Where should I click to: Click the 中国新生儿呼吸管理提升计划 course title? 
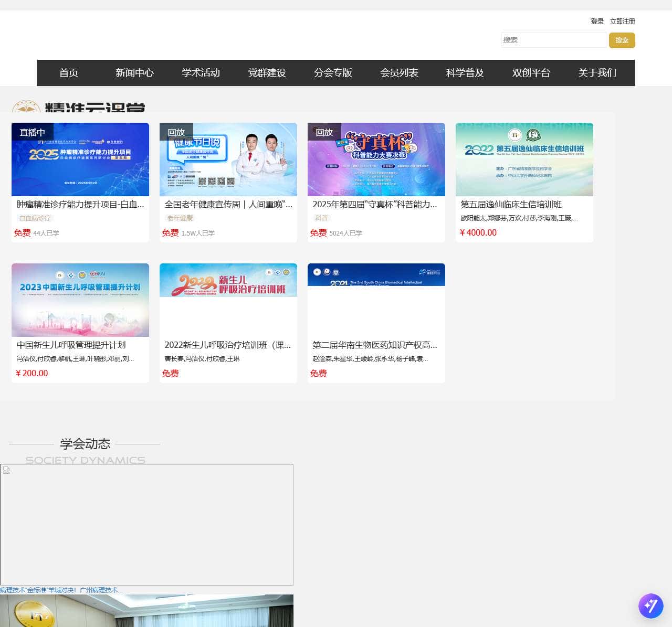pos(71,345)
